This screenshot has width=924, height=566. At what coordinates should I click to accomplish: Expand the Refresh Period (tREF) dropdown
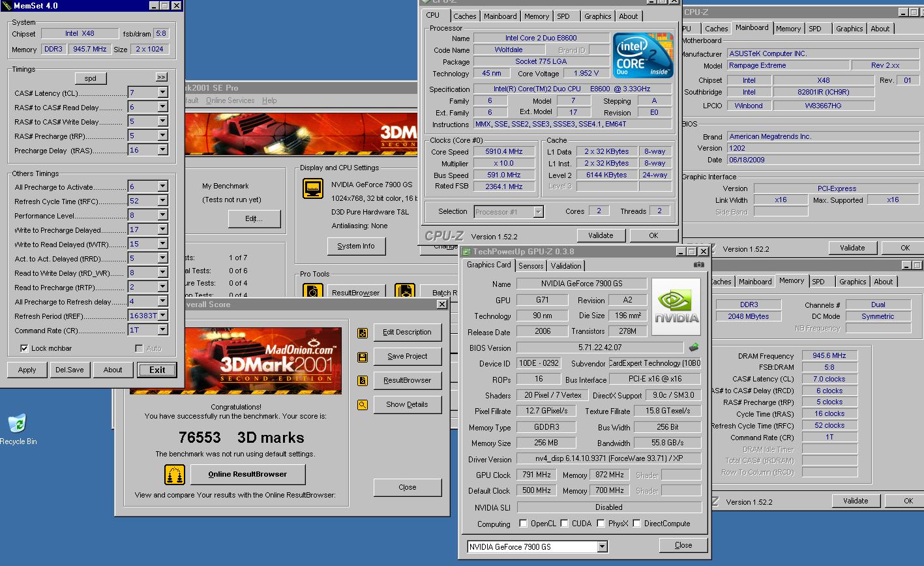click(162, 316)
